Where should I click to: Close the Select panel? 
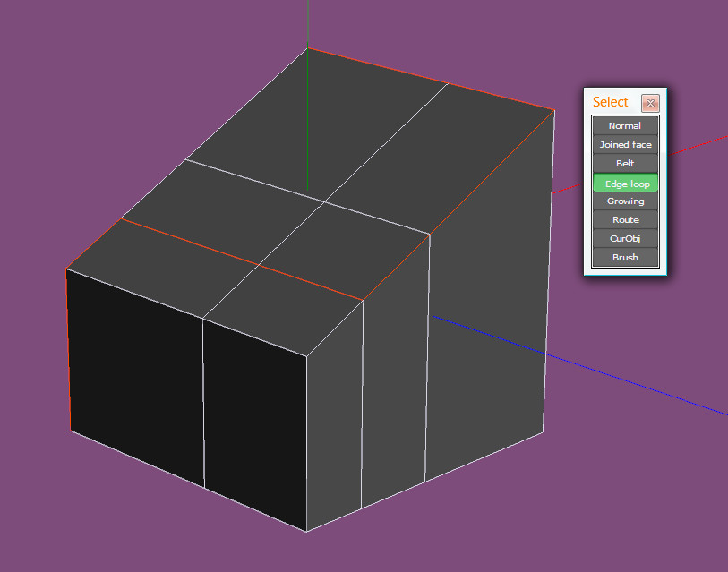point(650,103)
